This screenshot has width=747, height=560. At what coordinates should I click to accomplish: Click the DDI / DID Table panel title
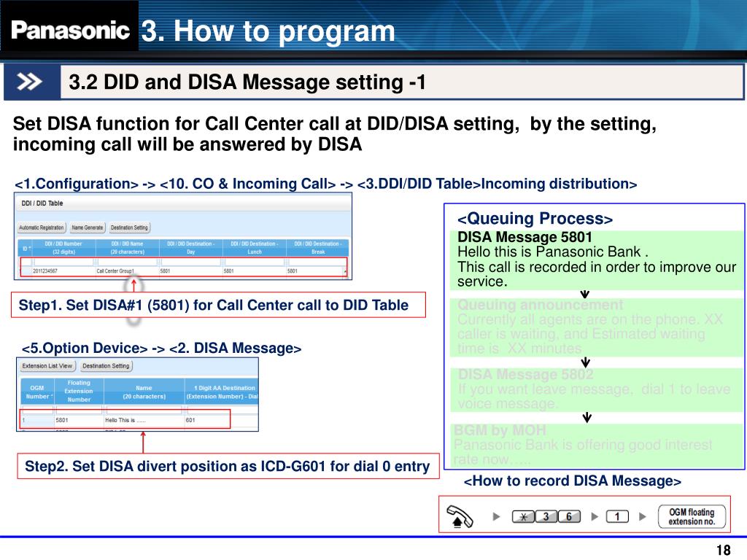[42, 203]
